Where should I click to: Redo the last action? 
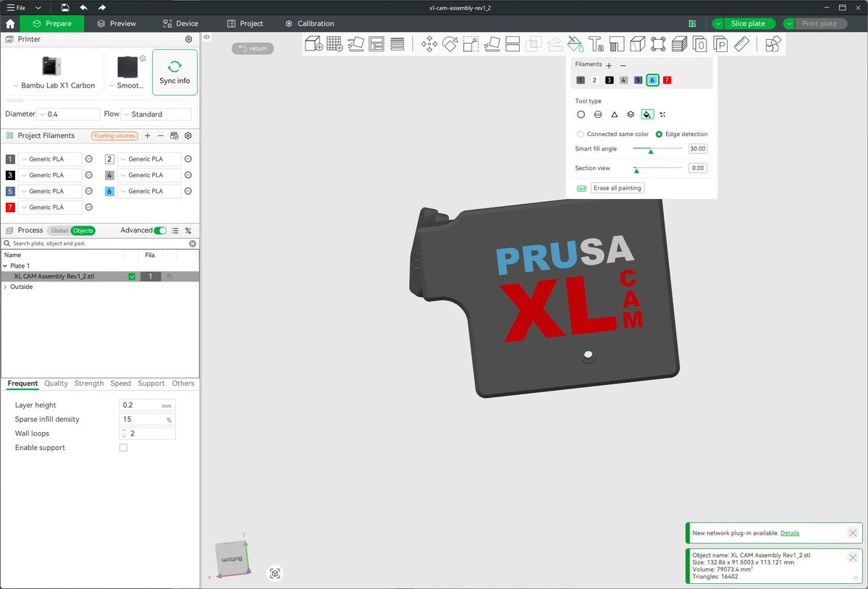pos(102,8)
